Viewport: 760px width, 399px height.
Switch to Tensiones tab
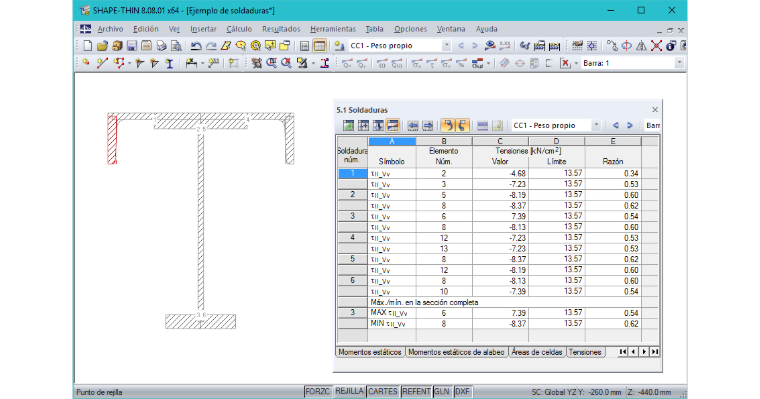(585, 352)
